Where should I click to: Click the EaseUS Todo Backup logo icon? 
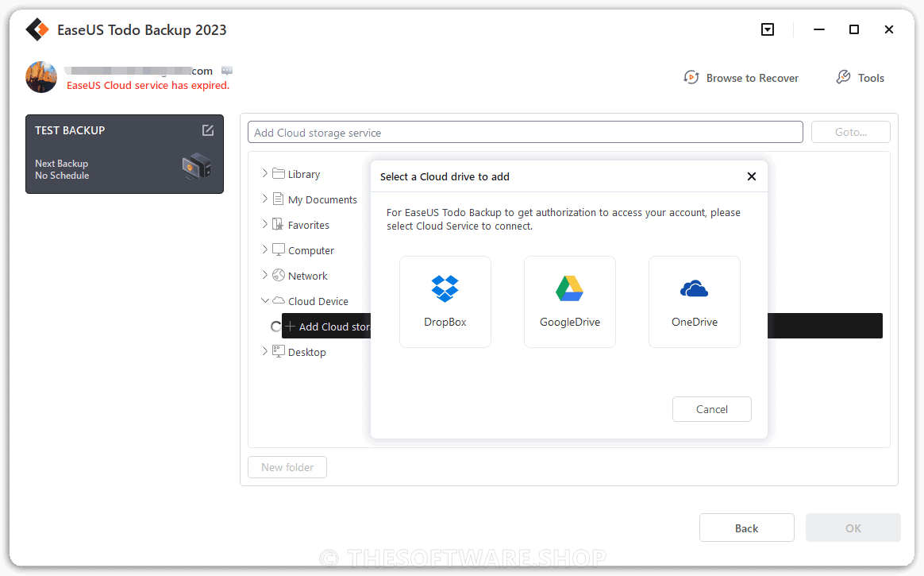point(37,29)
